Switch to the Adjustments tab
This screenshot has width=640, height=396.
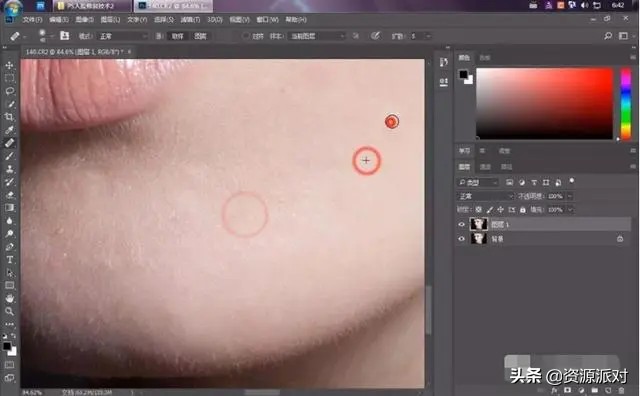504,151
